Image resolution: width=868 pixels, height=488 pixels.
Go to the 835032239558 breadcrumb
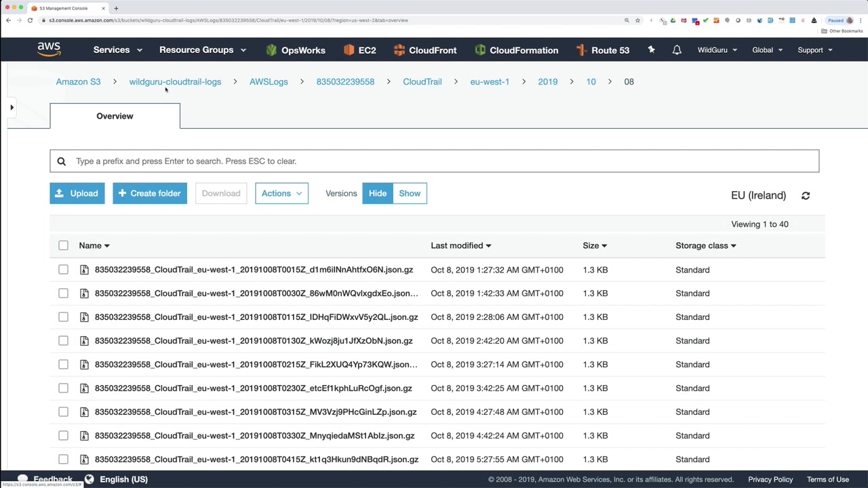point(345,81)
